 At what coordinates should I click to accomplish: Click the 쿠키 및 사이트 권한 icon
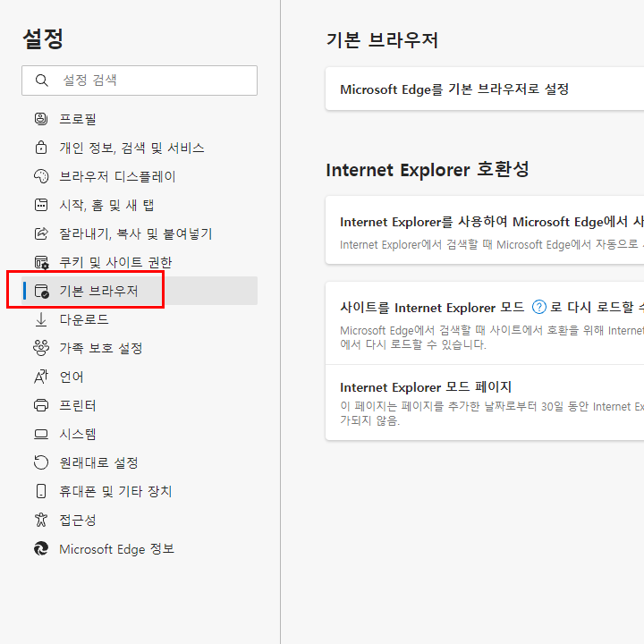pyautogui.click(x=41, y=262)
